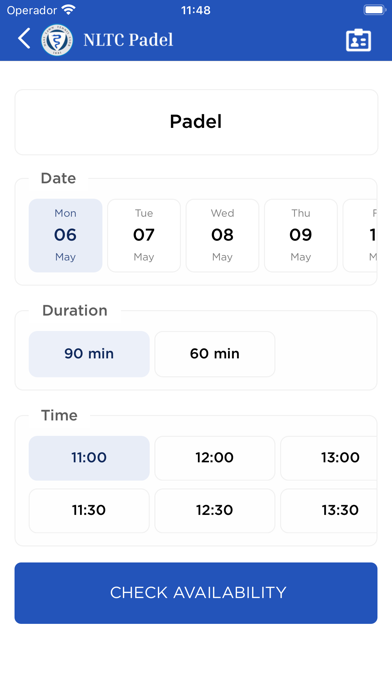Pick the 12:30 time slot
The image size is (392, 696).
[x=215, y=510]
